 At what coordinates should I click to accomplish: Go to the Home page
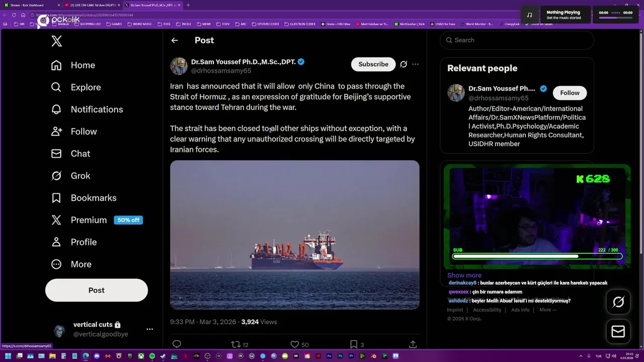[x=73, y=65]
